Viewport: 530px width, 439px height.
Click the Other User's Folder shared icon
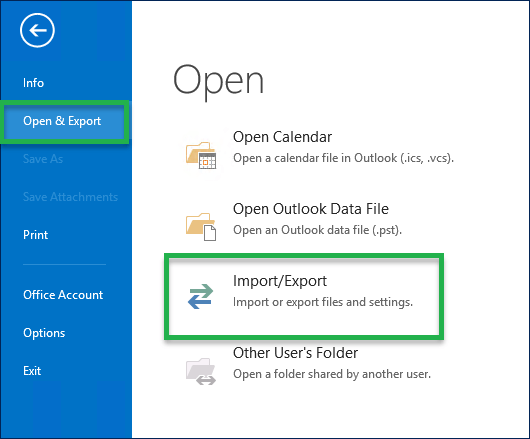(201, 371)
